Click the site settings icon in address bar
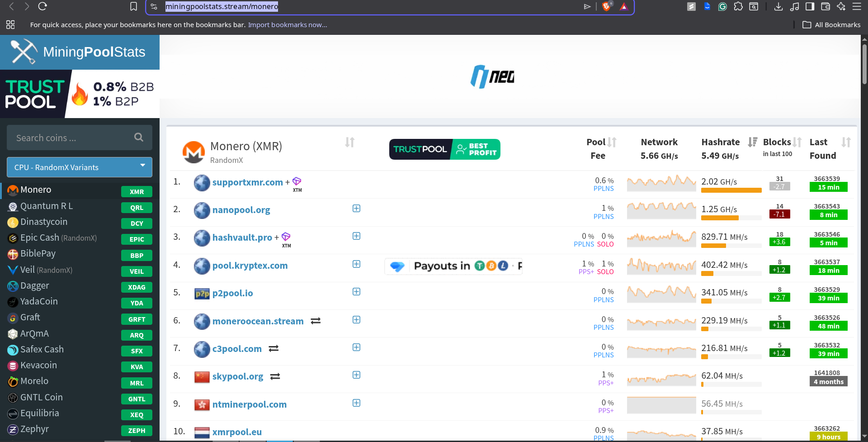868x442 pixels. [x=154, y=6]
